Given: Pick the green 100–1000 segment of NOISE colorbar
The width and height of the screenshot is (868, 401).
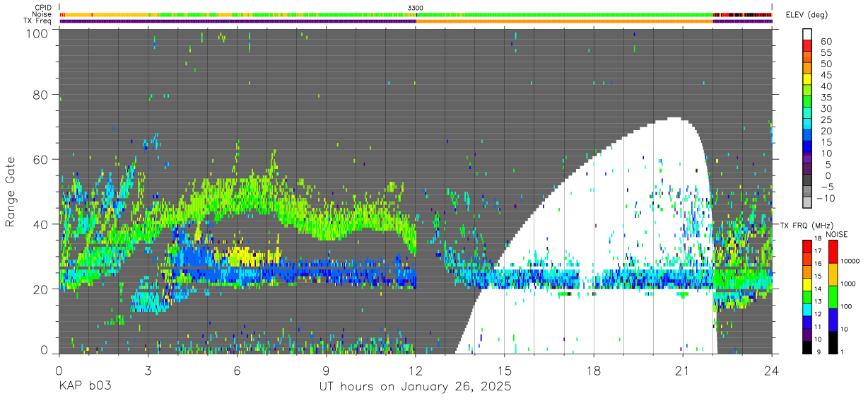Looking at the screenshot, I should pos(832,296).
